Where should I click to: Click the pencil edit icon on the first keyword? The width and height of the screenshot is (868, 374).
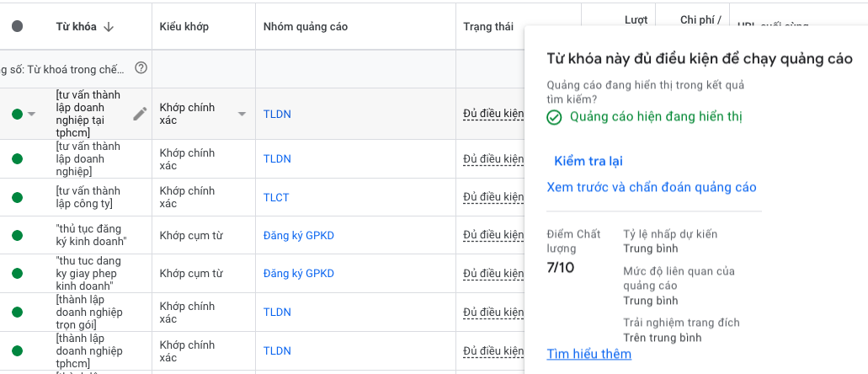click(x=140, y=114)
